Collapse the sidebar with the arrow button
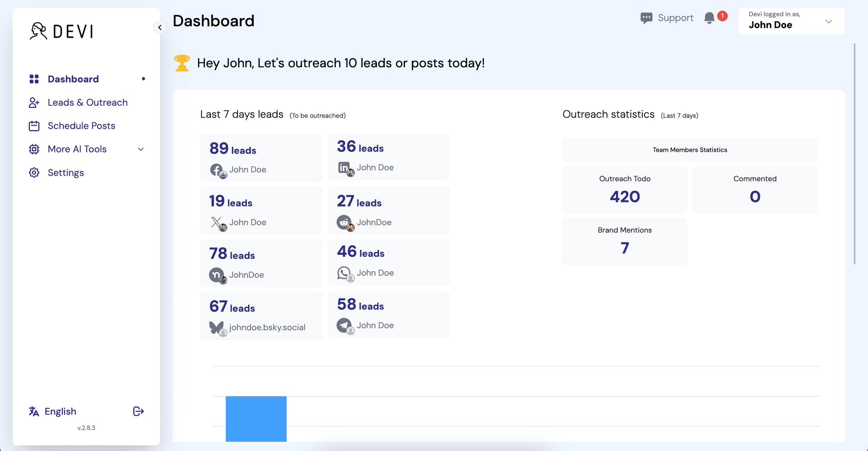868x451 pixels. click(x=159, y=27)
